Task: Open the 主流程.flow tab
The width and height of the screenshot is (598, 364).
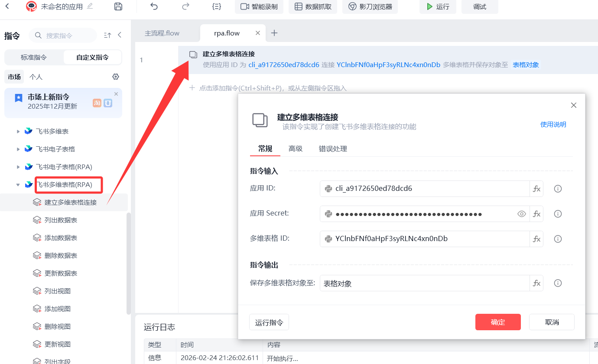Action: pyautogui.click(x=162, y=33)
